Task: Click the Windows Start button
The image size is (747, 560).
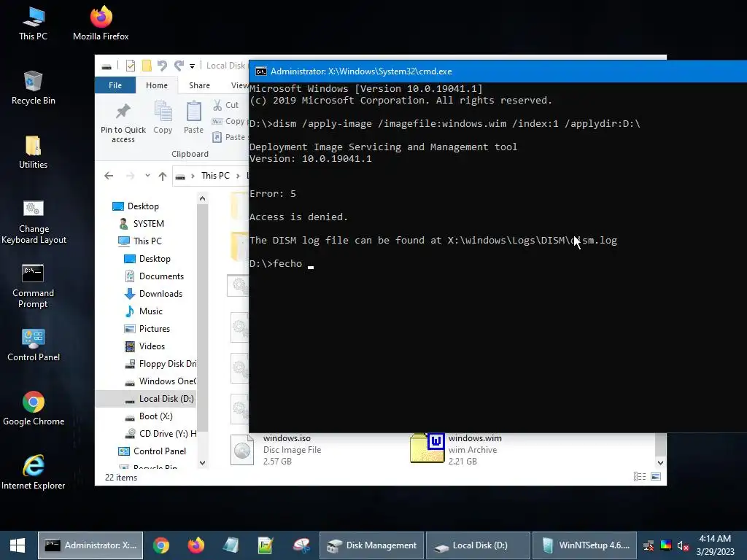Action: click(18, 545)
